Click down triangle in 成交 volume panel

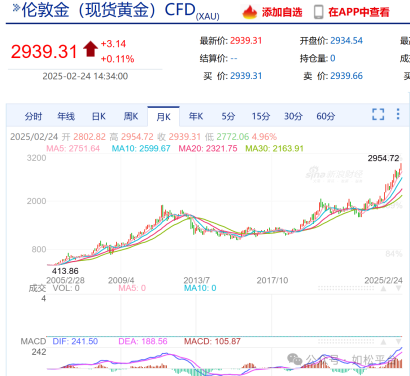(398, 288)
